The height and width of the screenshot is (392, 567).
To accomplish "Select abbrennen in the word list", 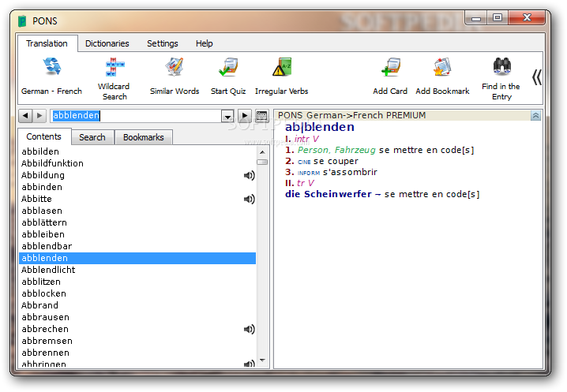I will coord(137,353).
